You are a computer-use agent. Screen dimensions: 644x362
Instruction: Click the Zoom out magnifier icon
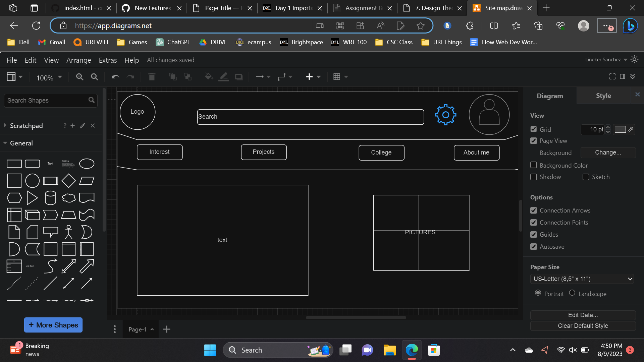click(94, 77)
